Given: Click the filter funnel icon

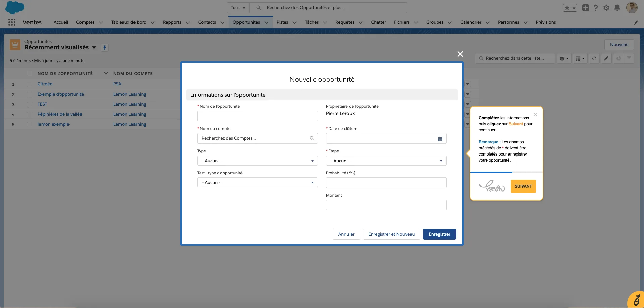Looking at the screenshot, I should coord(629,58).
